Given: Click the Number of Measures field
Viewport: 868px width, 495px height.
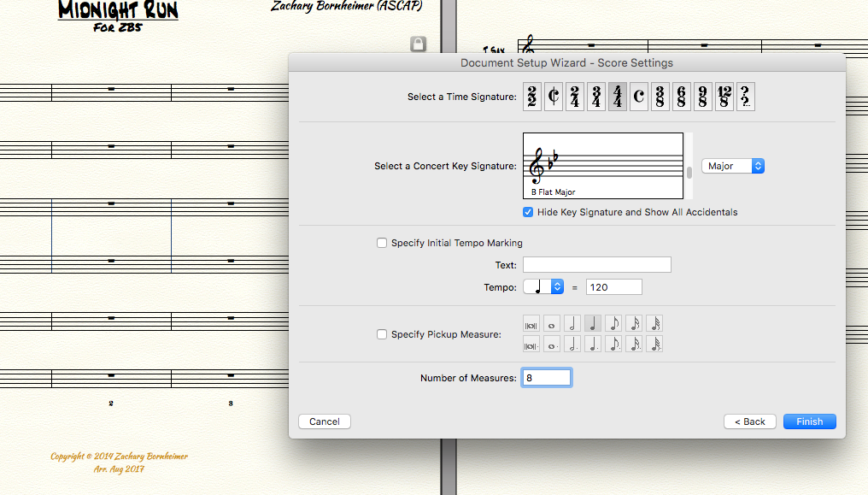Looking at the screenshot, I should pyautogui.click(x=546, y=378).
